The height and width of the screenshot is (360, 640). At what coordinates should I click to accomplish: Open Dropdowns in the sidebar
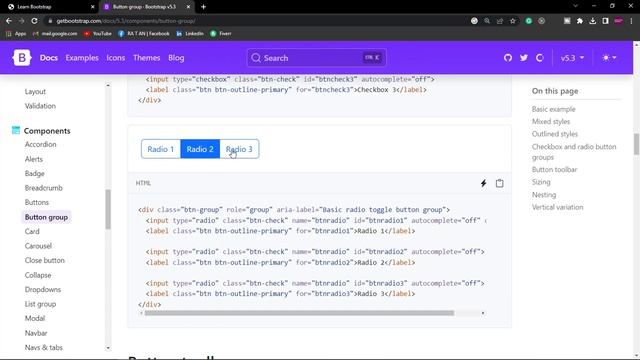(42, 289)
